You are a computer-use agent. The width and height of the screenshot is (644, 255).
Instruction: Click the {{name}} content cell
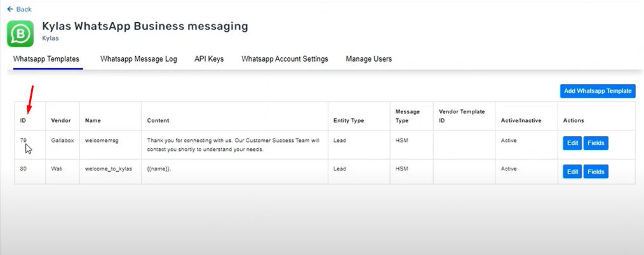(x=159, y=169)
